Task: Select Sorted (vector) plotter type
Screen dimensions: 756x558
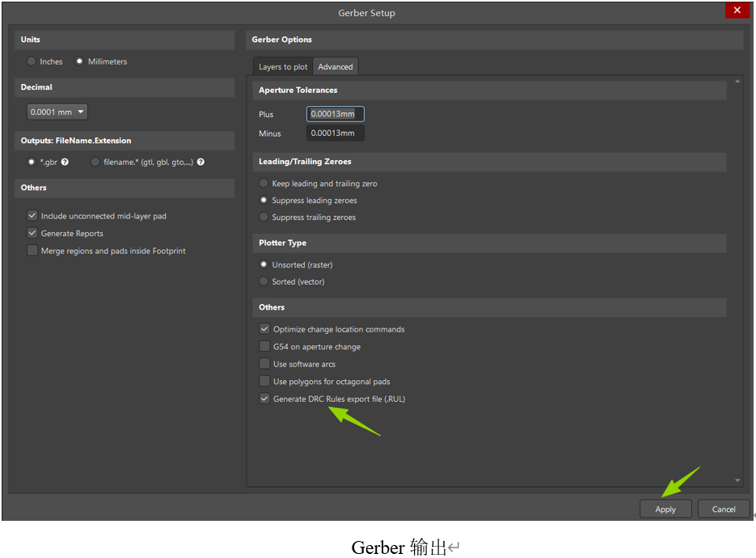Action: pos(264,281)
